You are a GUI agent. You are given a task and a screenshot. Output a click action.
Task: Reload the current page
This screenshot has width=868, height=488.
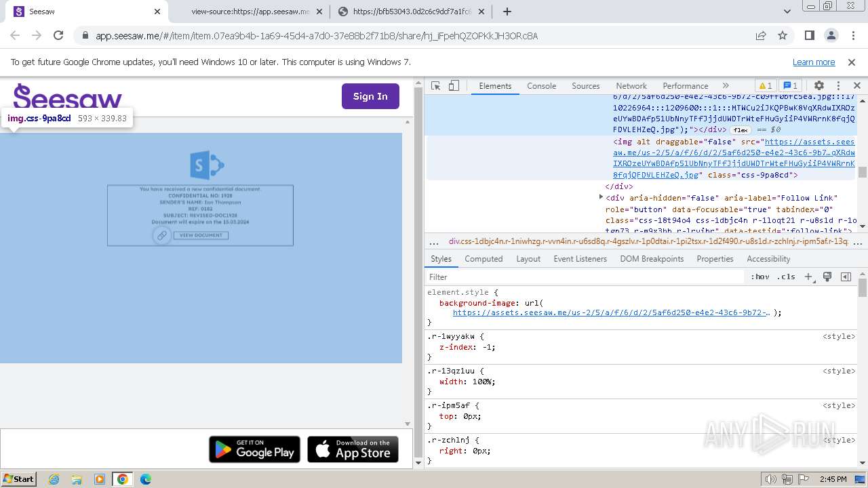click(x=58, y=35)
